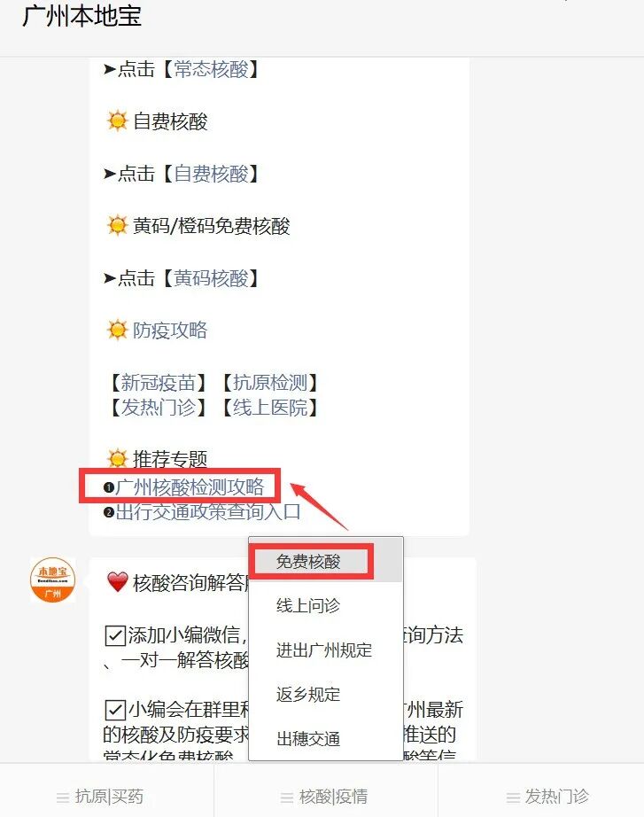Click the red heart icon before 核酸咨询解答

tap(117, 582)
